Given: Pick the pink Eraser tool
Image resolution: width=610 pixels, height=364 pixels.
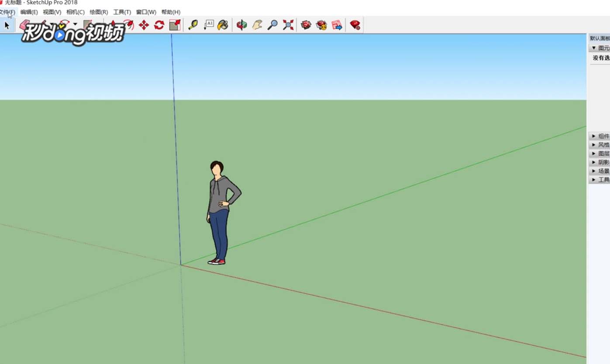Looking at the screenshot, I should click(x=24, y=24).
